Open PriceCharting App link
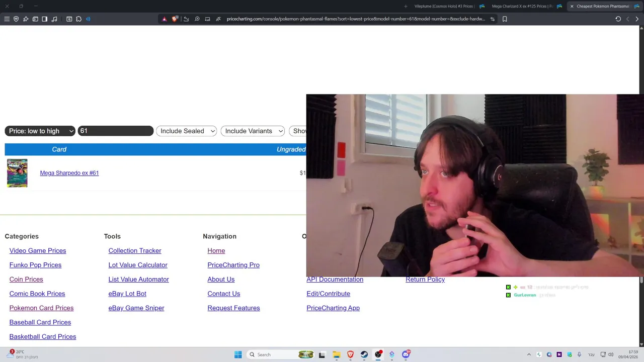The width and height of the screenshot is (644, 362). tap(333, 308)
